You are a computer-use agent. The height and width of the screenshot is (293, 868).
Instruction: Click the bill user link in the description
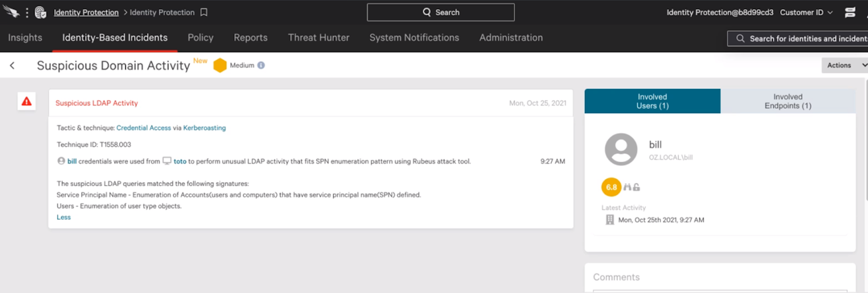click(x=72, y=161)
